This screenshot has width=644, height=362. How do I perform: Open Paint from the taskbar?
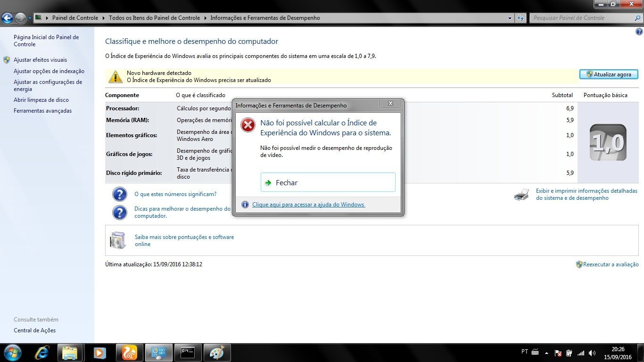point(217,353)
